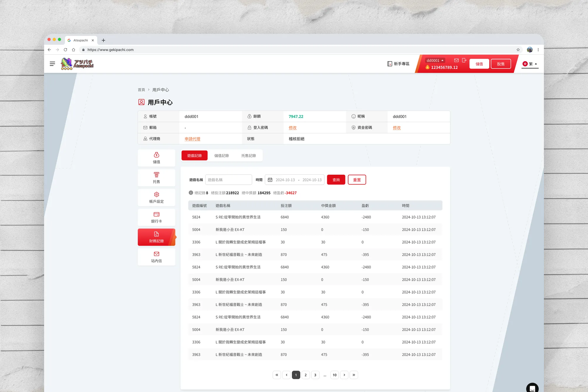
Task: Click the red 查詢 search button
Action: tap(336, 180)
